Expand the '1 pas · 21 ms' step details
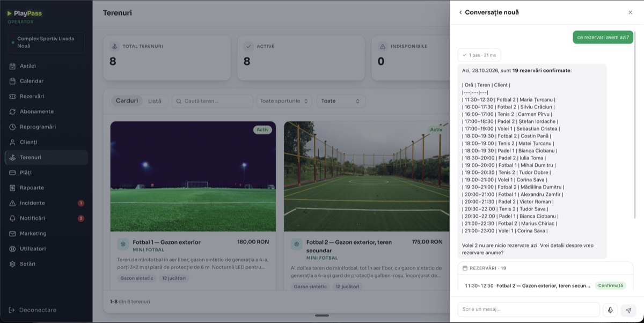Screen dimensions: 644x323 click(x=479, y=55)
